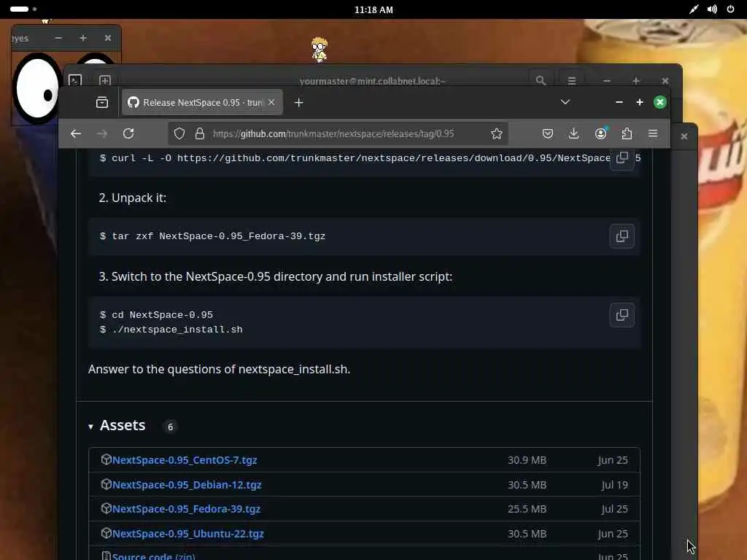The width and height of the screenshot is (747, 560).
Task: Open the tracking protection shield icon
Action: pyautogui.click(x=179, y=134)
